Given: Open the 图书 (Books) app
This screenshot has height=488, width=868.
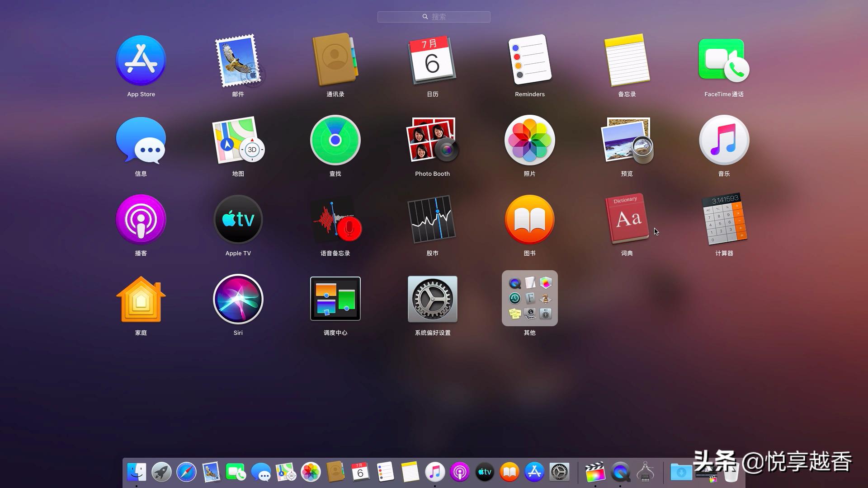Looking at the screenshot, I should [x=529, y=219].
